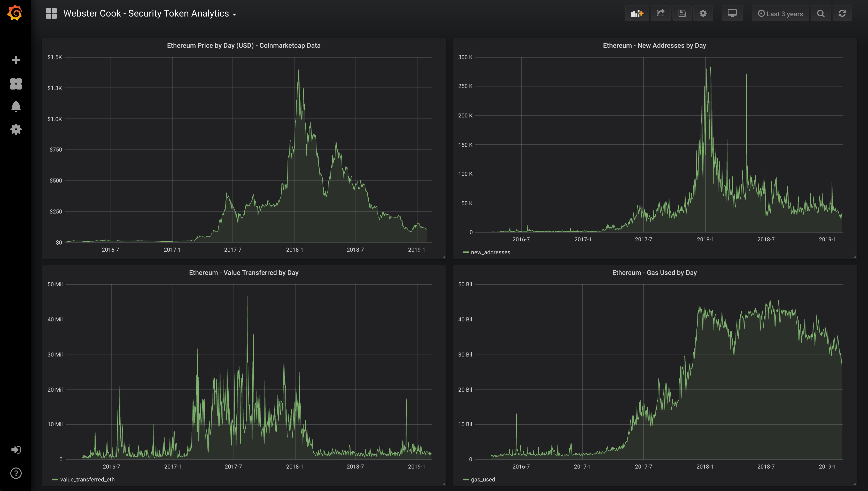Click the Grafana alerts bell icon
868x491 pixels.
pos(16,107)
